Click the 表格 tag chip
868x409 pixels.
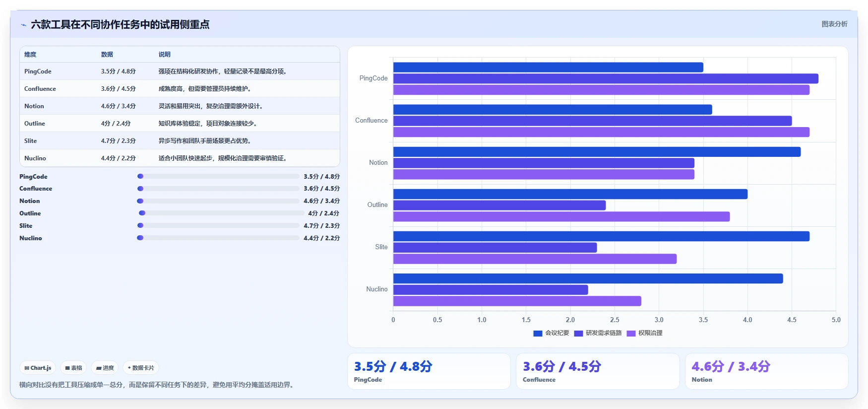click(x=73, y=368)
